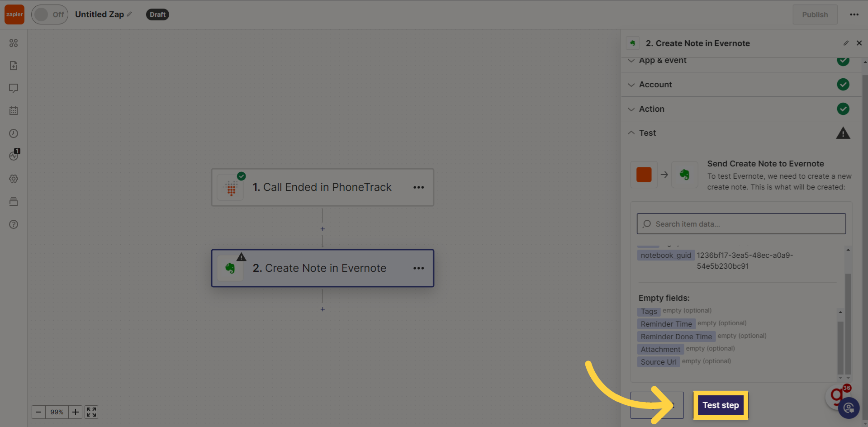The image size is (868, 427).
Task: Click the Evernote icon in panel header
Action: pos(633,43)
